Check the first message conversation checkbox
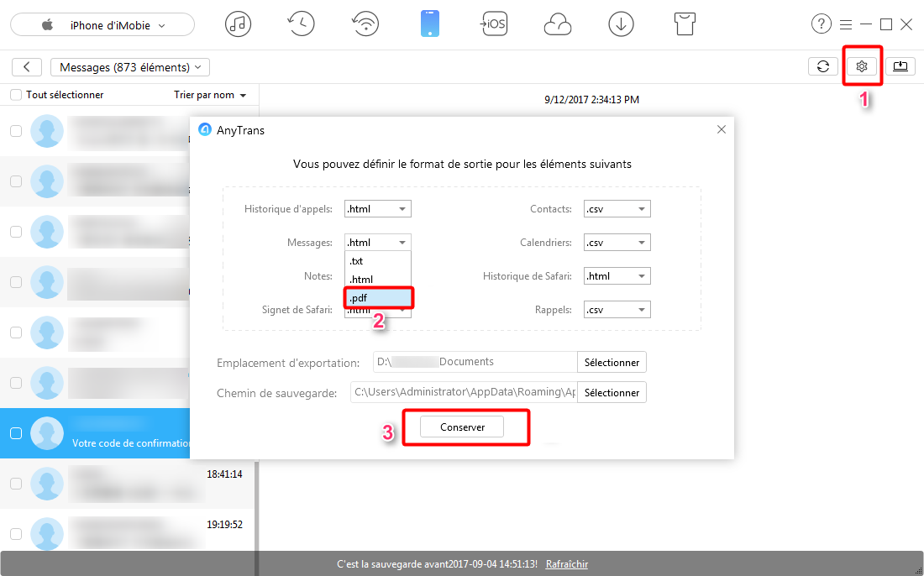Viewport: 924px width, 576px height. [16, 131]
